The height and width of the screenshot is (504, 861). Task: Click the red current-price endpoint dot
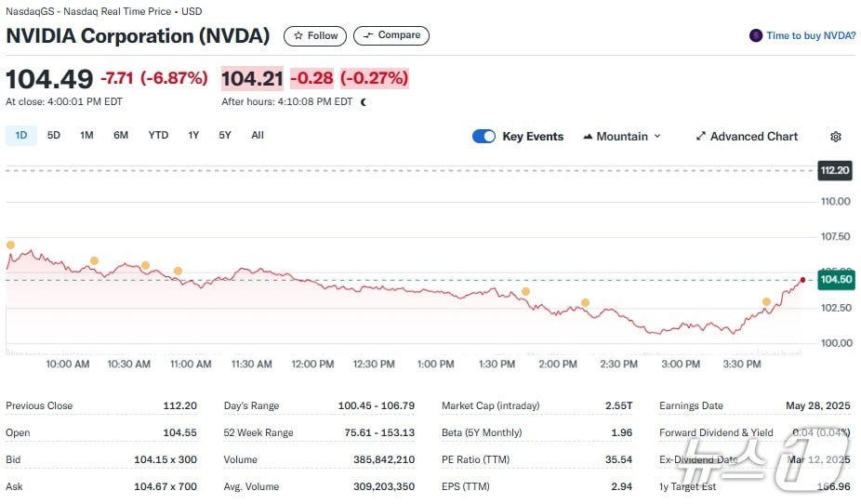point(802,279)
